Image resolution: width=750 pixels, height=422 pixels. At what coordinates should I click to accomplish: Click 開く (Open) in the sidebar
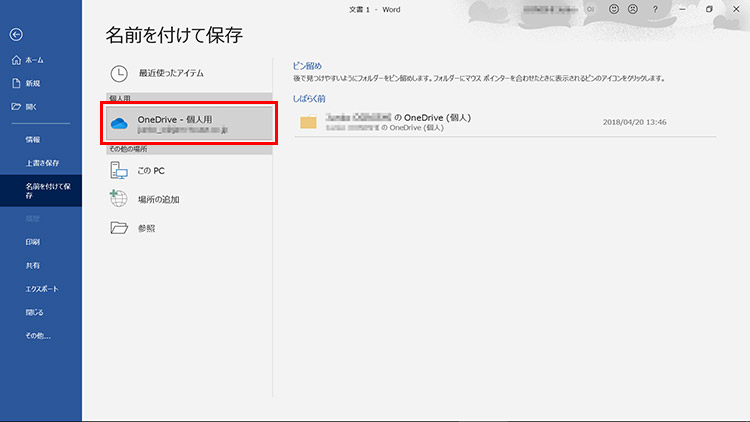click(x=32, y=106)
